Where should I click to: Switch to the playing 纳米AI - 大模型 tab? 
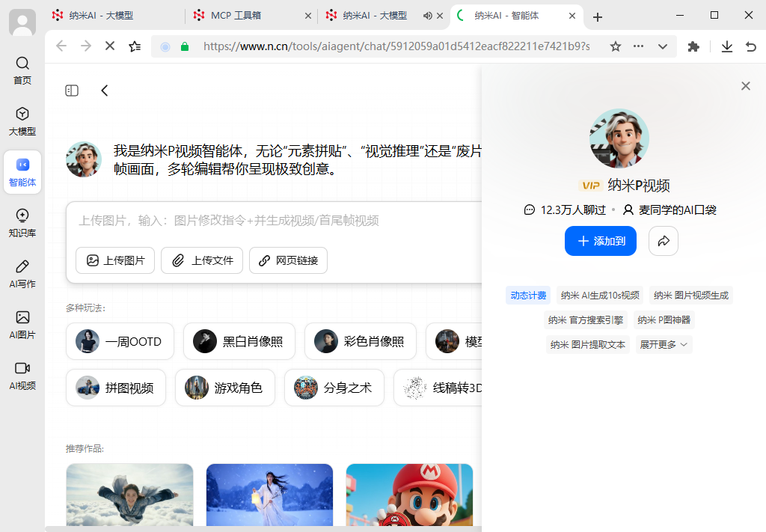[x=375, y=16]
